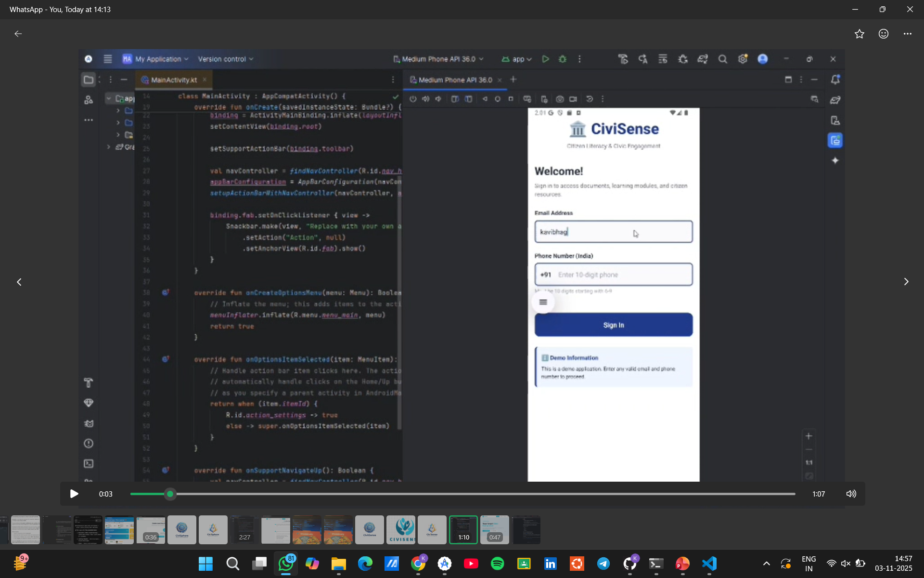
Task: Select the 2:27 video thumbnail
Action: tap(244, 530)
